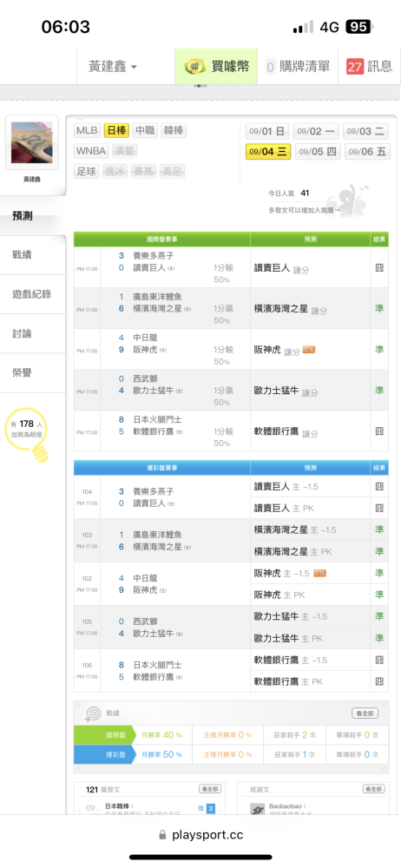Screen dimensions: 401x868
Task: Click 看全部 button in 戰績 section
Action: [x=365, y=713]
